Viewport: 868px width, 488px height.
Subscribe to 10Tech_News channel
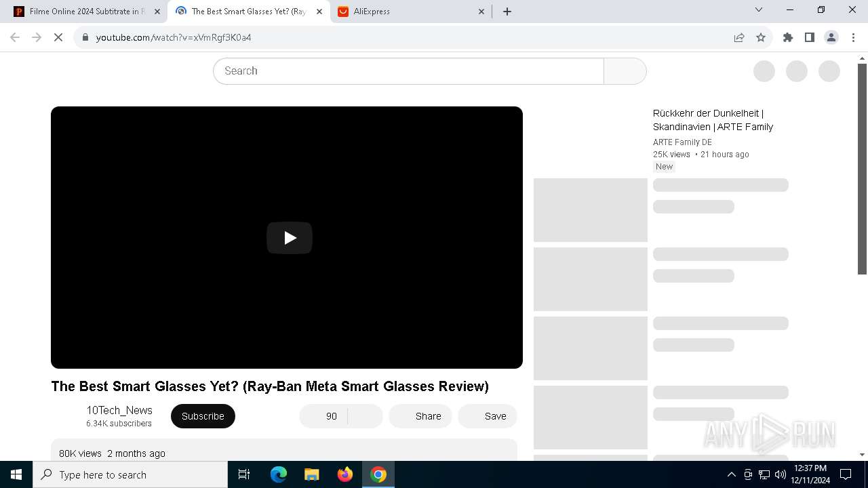(203, 416)
